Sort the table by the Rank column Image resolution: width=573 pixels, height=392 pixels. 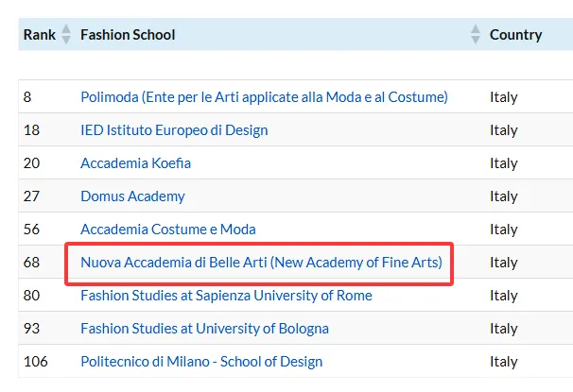(x=66, y=34)
